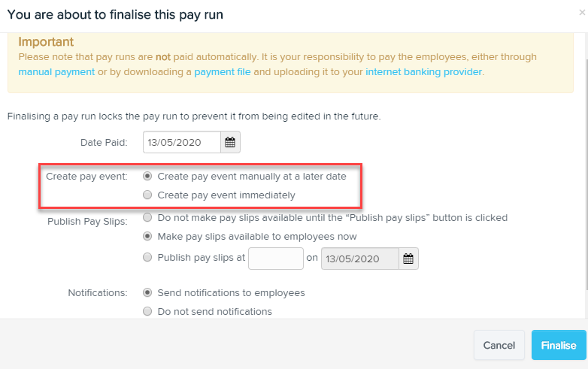Choose Do not make pay slips available
588x369 pixels.
click(147, 218)
